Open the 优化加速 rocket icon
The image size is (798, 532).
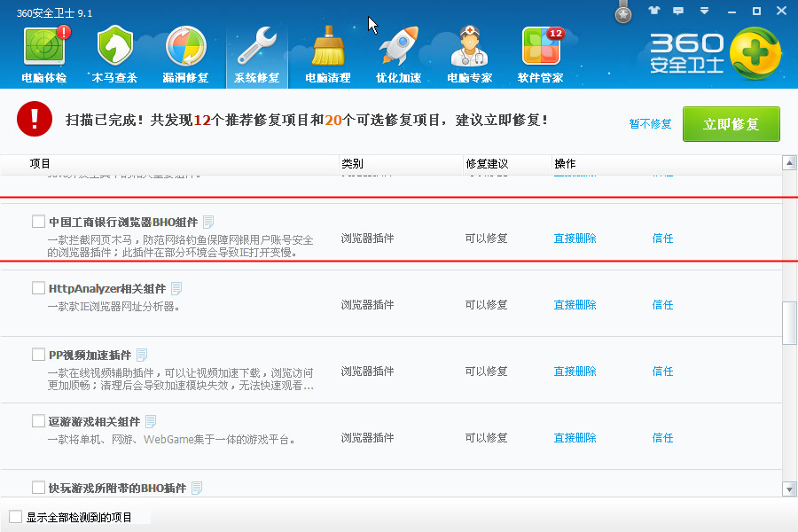pos(398,47)
